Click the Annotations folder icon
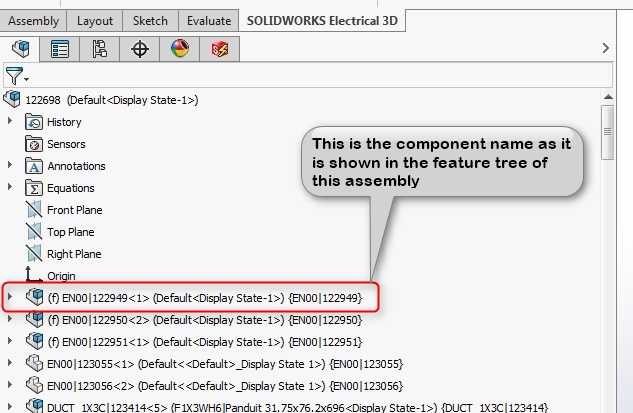 tap(34, 166)
